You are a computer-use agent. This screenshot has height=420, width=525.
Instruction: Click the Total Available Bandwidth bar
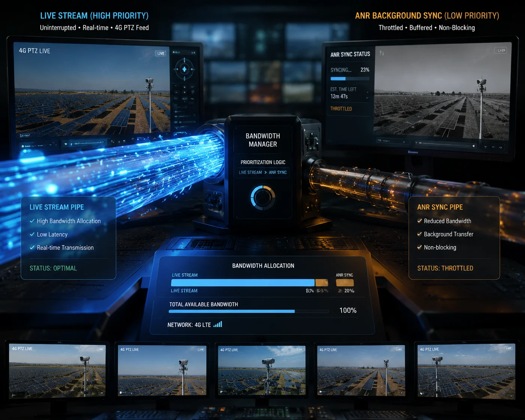249,311
